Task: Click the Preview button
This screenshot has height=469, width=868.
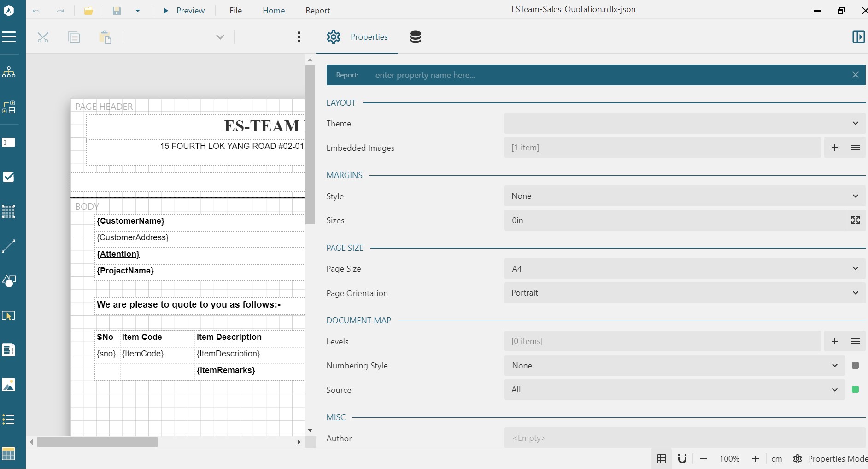Action: click(x=184, y=11)
